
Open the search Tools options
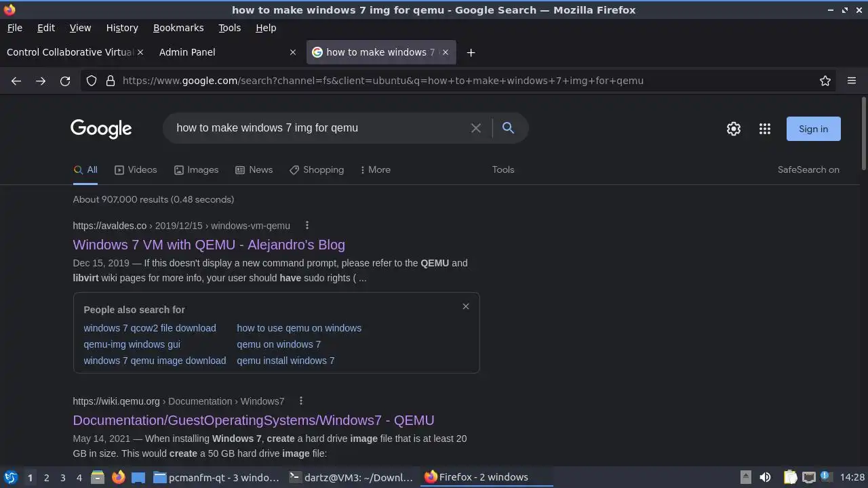(x=503, y=170)
